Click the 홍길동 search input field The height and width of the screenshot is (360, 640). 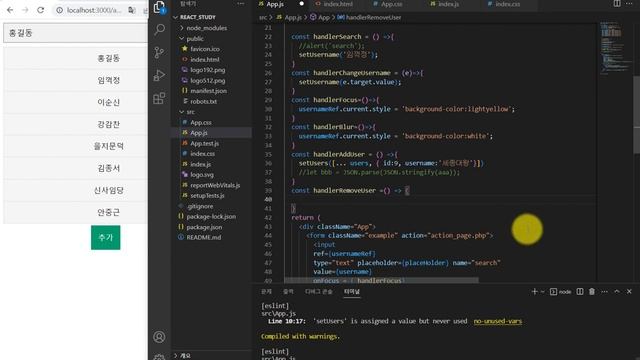76,33
